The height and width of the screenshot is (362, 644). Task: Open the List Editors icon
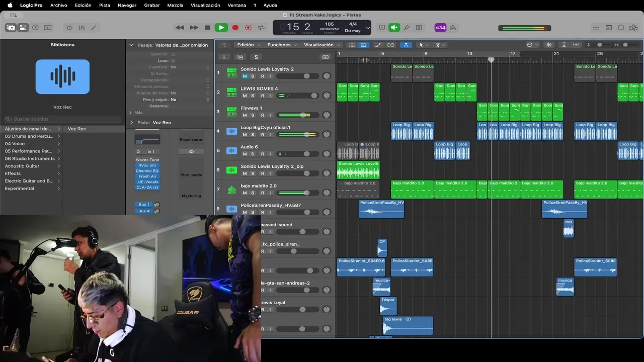(x=596, y=28)
